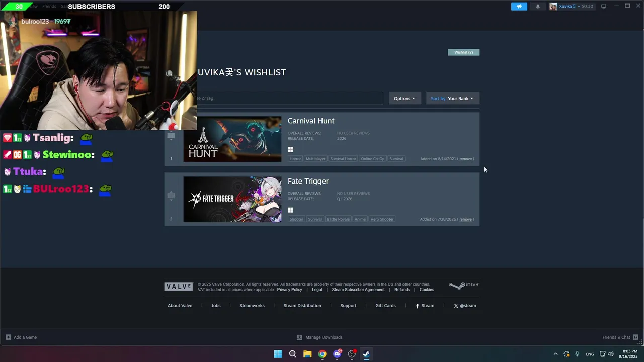Open the Steam Distribution link

click(x=302, y=306)
